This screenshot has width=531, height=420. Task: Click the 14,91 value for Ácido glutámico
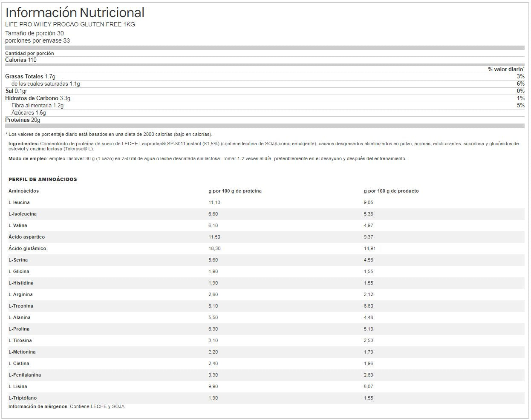[370, 248]
